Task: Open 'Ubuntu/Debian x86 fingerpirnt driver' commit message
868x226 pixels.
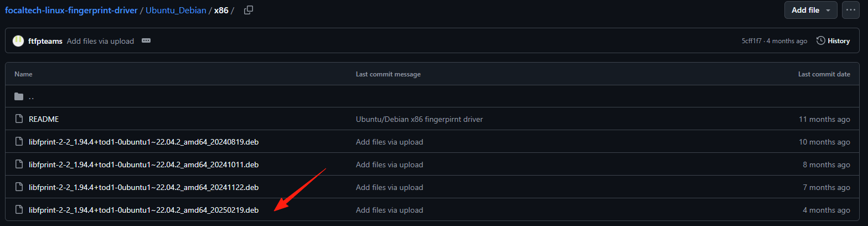Action: (419, 119)
